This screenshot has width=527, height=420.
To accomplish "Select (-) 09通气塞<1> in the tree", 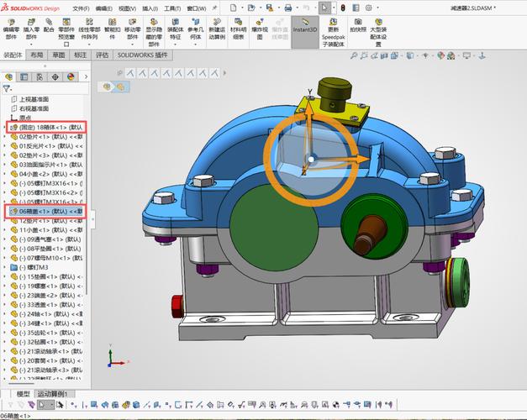I will coord(46,239).
